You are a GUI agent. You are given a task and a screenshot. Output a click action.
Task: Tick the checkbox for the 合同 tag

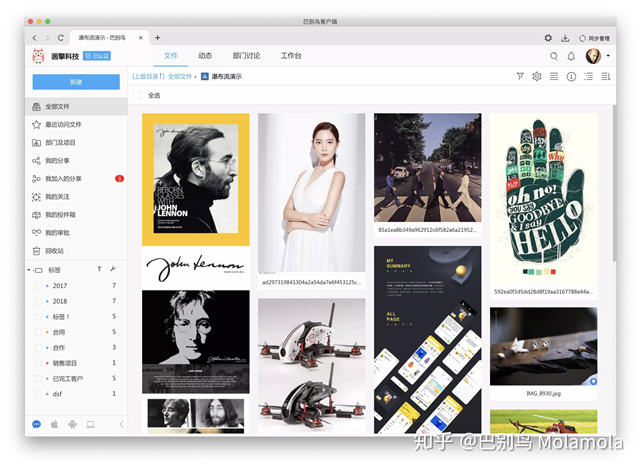pos(39,331)
